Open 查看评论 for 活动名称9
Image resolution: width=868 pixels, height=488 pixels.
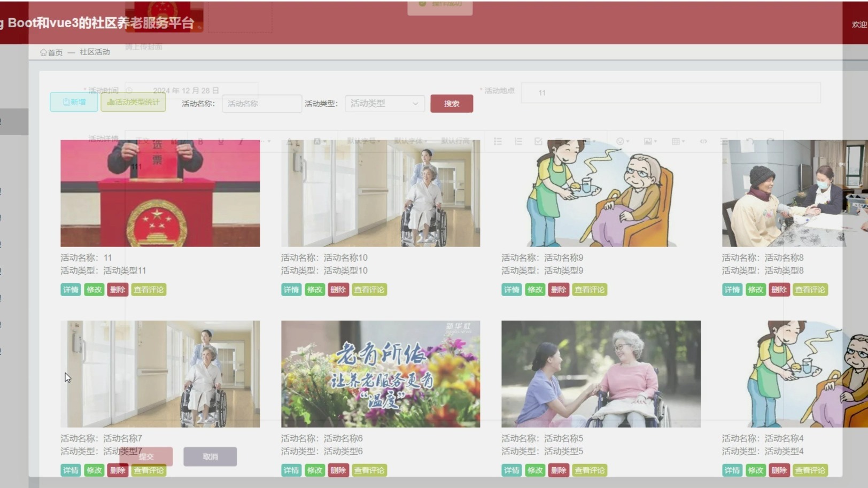click(x=590, y=290)
